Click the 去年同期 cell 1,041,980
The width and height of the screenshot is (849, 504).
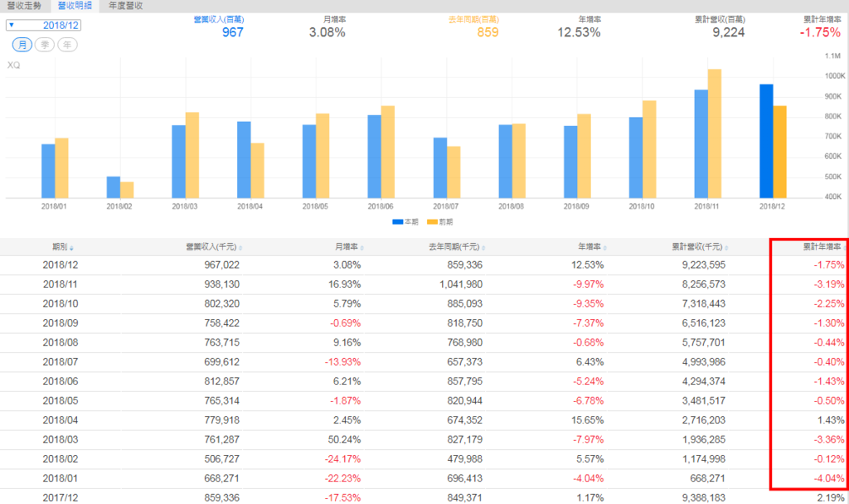click(461, 284)
